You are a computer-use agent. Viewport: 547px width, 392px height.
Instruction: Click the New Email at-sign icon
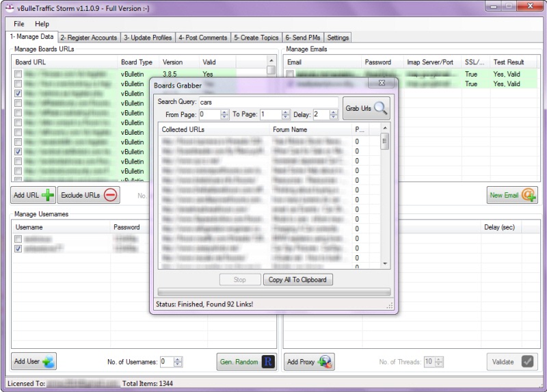coord(529,195)
